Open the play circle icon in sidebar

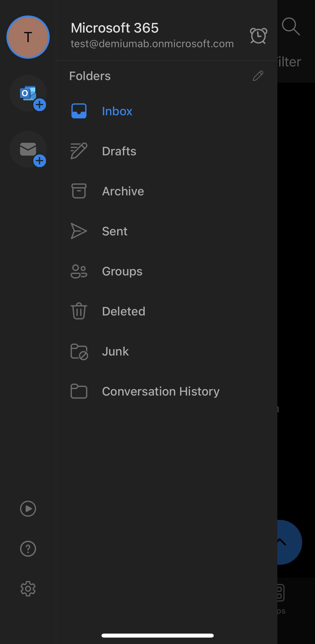(28, 509)
